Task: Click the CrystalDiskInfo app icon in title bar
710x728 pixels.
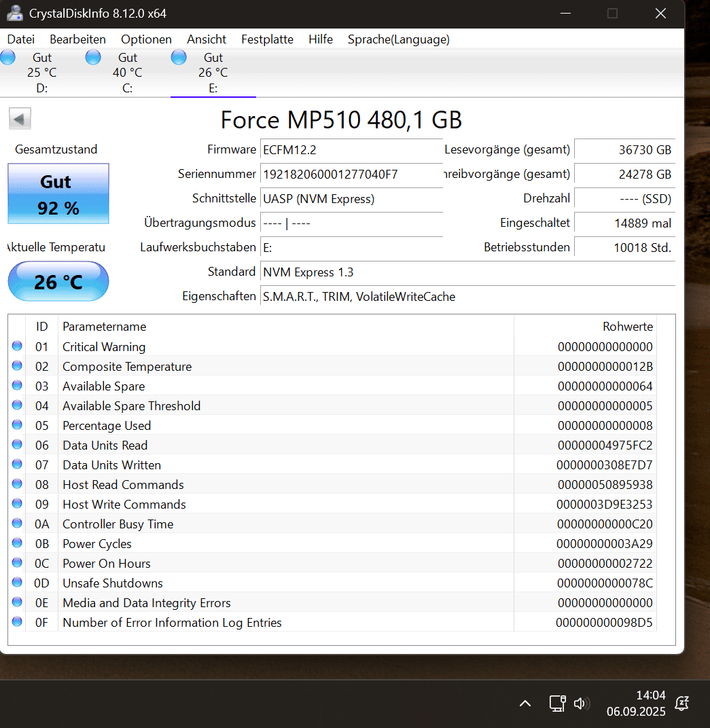Action: click(14, 13)
